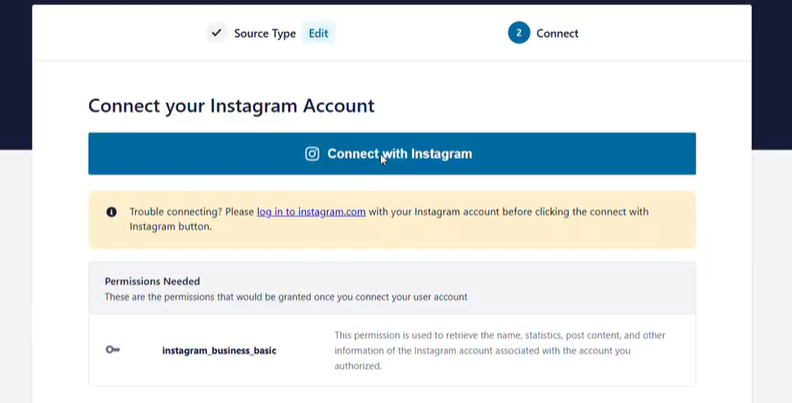The image size is (792, 403).
Task: Click the permissions granted subtitle text
Action: pos(285,297)
